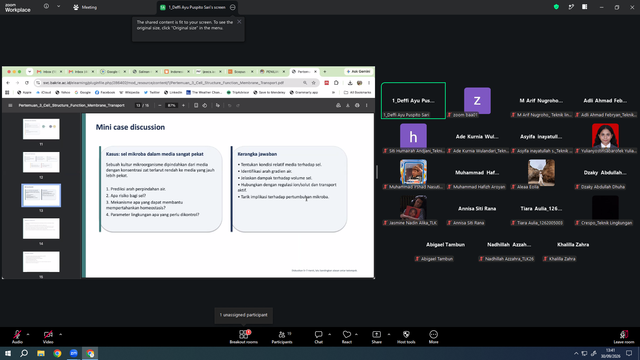Select Nadhillah Azzahra participant tile

(509, 245)
